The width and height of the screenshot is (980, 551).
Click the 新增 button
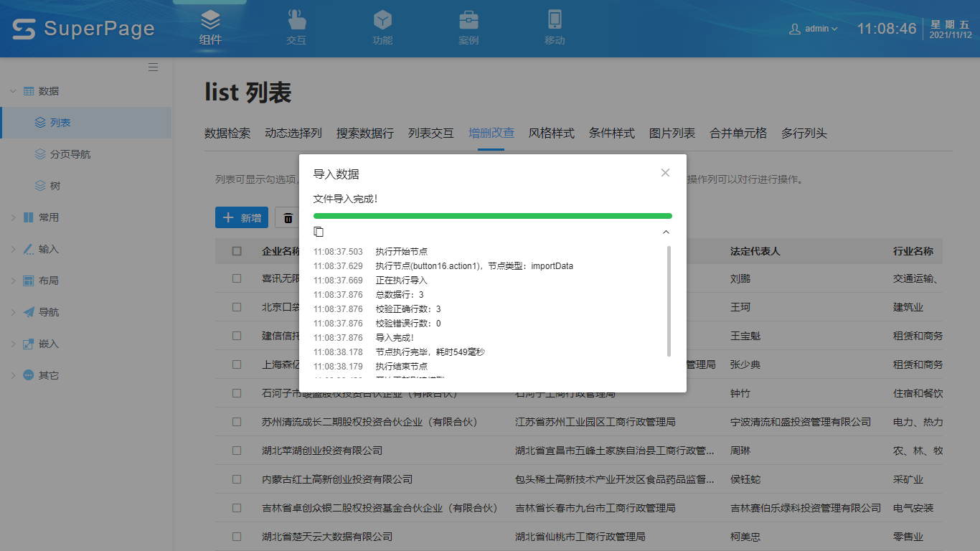(x=242, y=217)
